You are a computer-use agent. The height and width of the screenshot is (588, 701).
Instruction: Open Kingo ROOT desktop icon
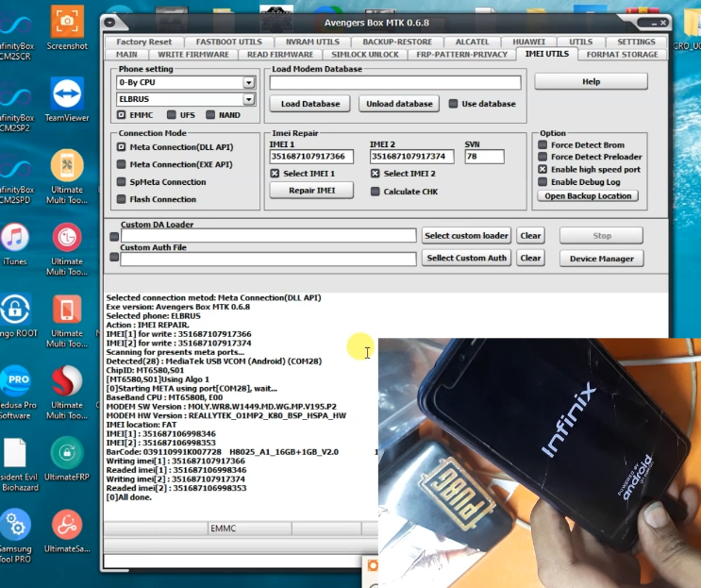pyautogui.click(x=17, y=315)
